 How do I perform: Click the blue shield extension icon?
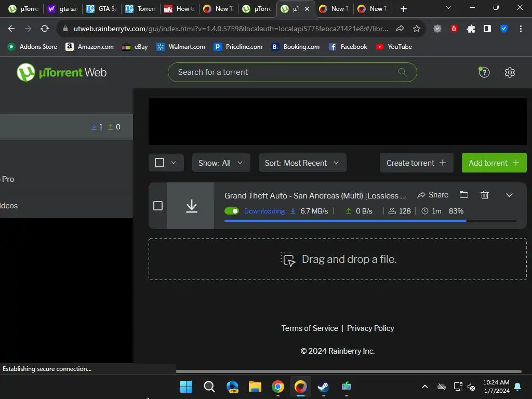[504, 29]
